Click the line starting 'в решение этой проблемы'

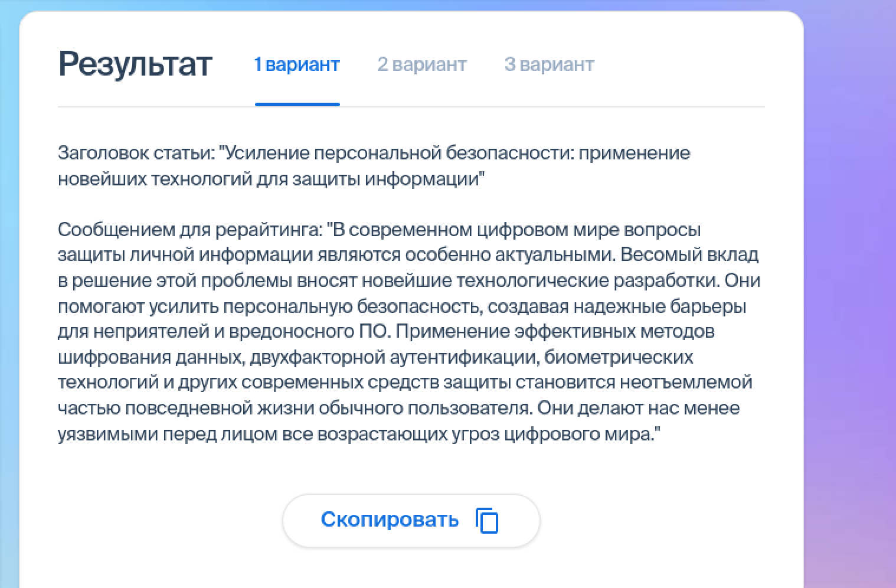click(x=409, y=280)
